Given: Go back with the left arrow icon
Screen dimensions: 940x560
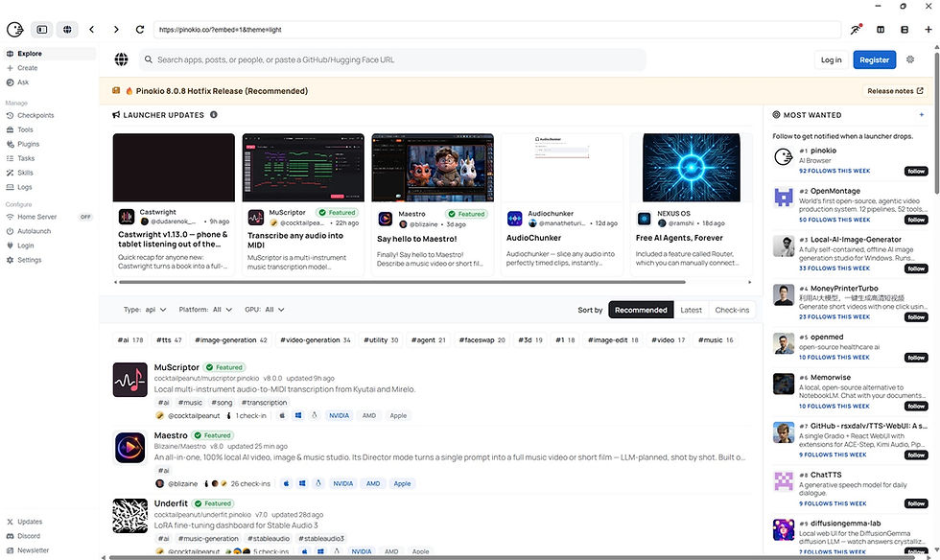Looking at the screenshot, I should tap(92, 30).
